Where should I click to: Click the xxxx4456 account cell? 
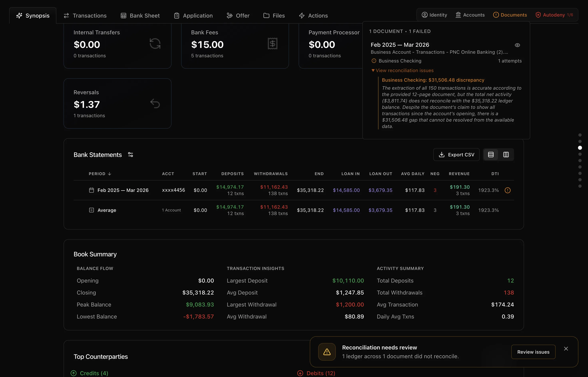(x=173, y=190)
